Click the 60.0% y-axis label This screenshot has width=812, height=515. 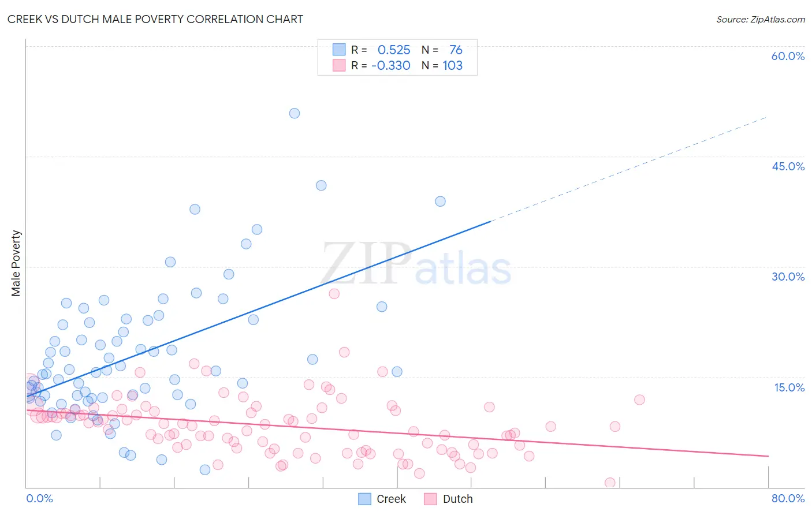click(x=788, y=56)
